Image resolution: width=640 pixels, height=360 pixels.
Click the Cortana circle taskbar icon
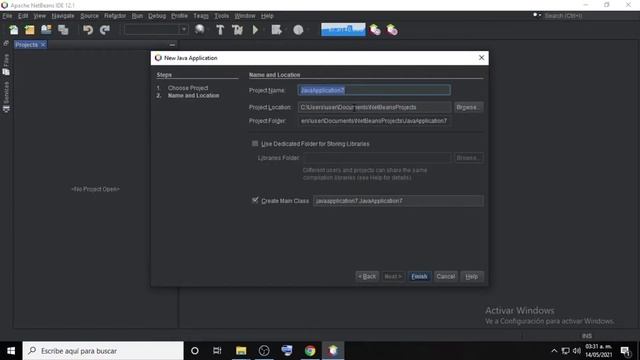[195, 351]
